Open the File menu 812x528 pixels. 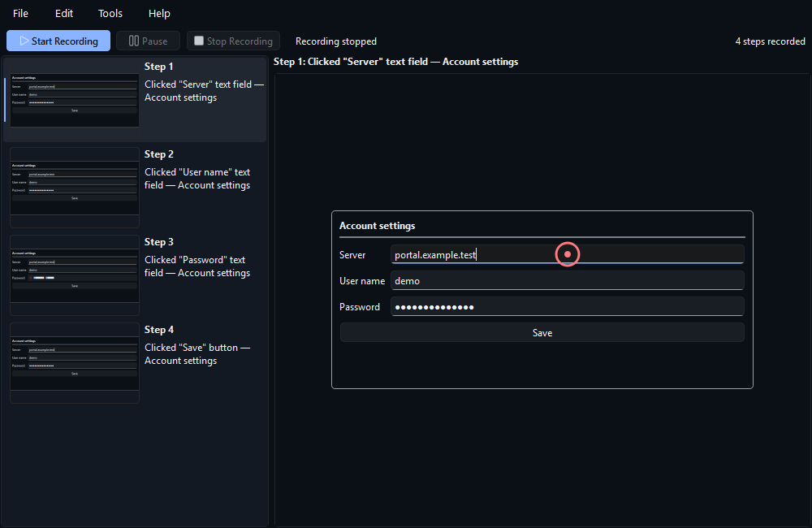coord(20,14)
